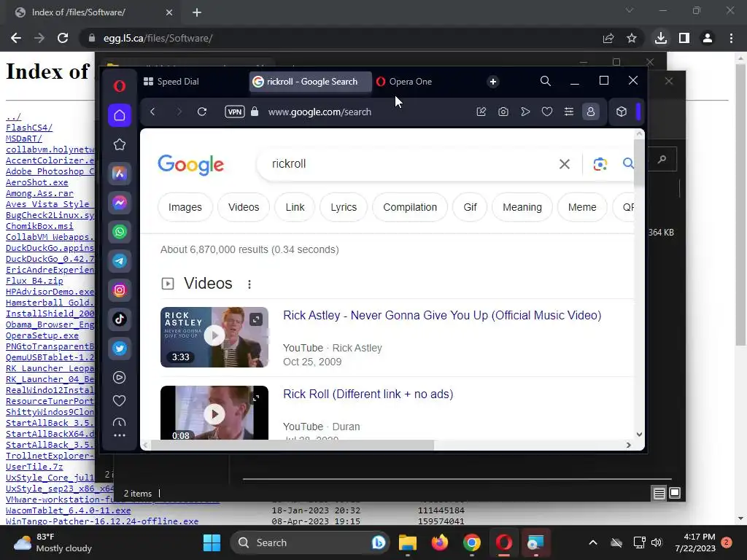The width and height of the screenshot is (747, 560).
Task: Click the Opera sidebar home button
Action: click(120, 115)
